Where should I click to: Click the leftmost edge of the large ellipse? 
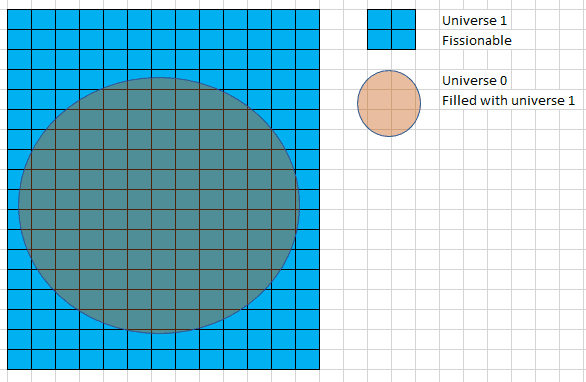pos(18,205)
